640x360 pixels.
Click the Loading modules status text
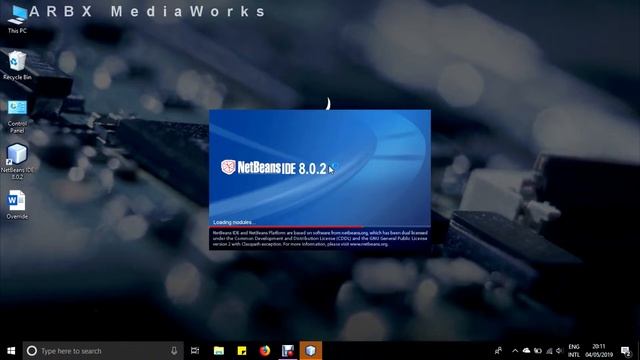point(233,222)
